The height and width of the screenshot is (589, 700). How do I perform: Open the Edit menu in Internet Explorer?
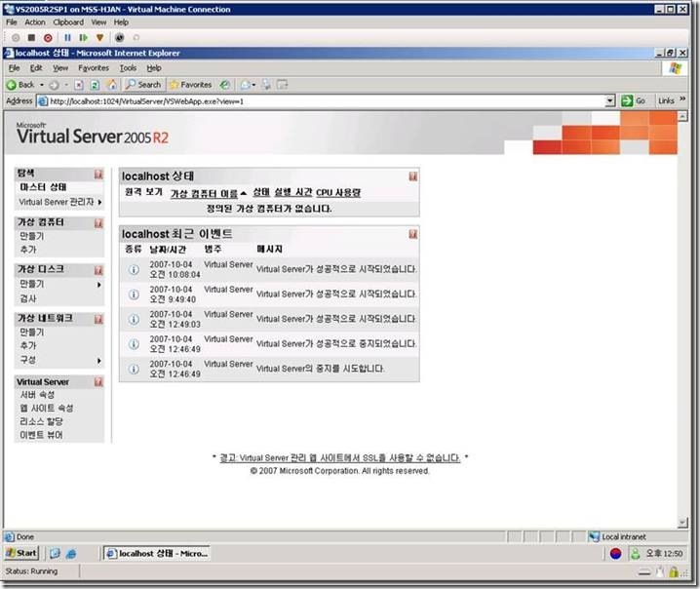point(36,68)
